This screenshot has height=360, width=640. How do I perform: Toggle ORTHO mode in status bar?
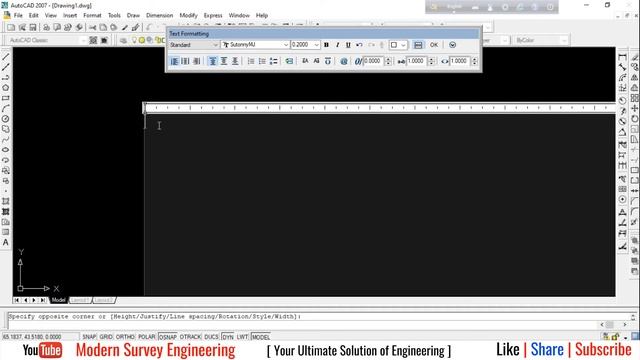pyautogui.click(x=125, y=337)
